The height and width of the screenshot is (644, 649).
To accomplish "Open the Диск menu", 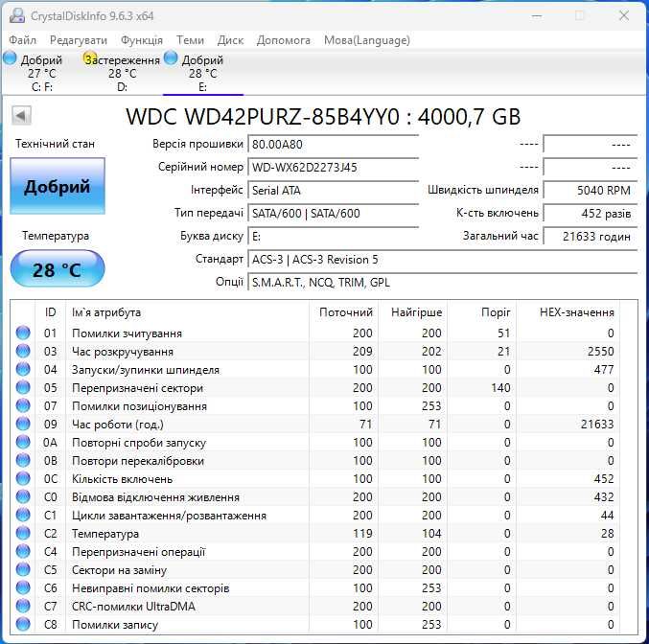I will (x=230, y=40).
